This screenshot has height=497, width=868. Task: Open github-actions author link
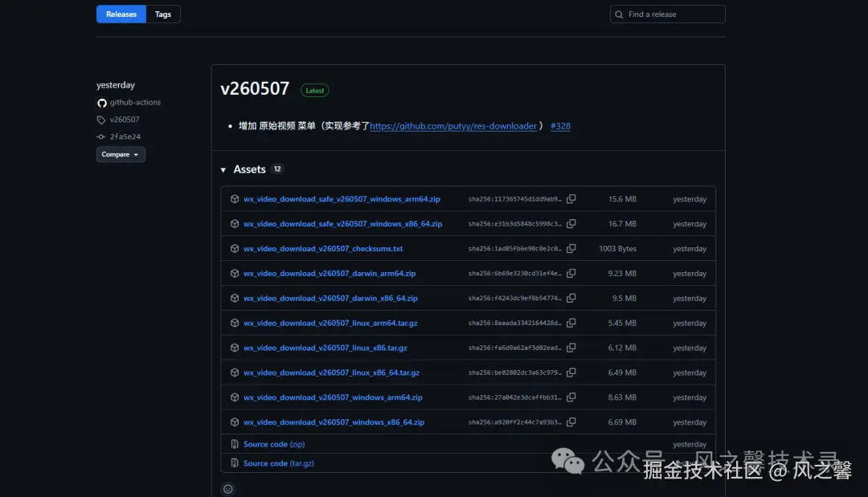pos(135,102)
